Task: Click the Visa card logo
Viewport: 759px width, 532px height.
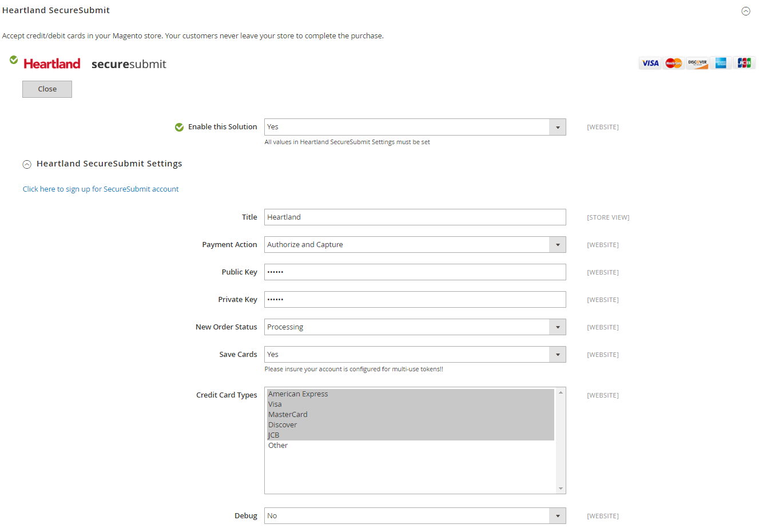Action: pyautogui.click(x=650, y=63)
